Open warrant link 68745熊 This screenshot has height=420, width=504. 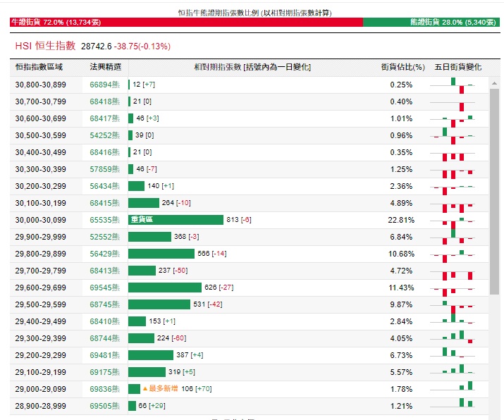pos(105,304)
